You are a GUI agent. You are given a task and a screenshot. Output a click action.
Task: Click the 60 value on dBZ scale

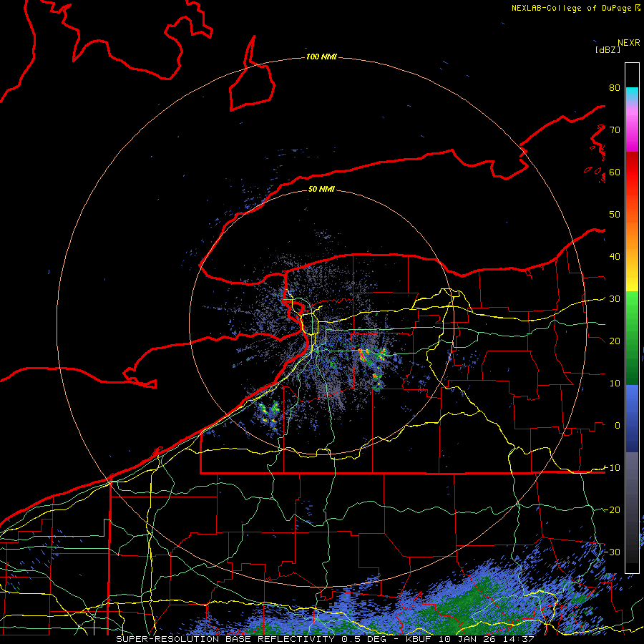pyautogui.click(x=615, y=172)
